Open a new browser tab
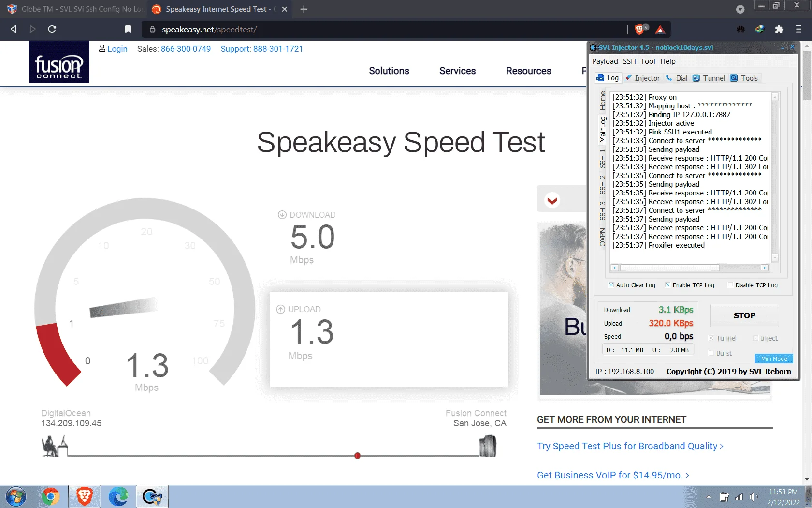Viewport: 812px width, 508px height. pos(304,9)
